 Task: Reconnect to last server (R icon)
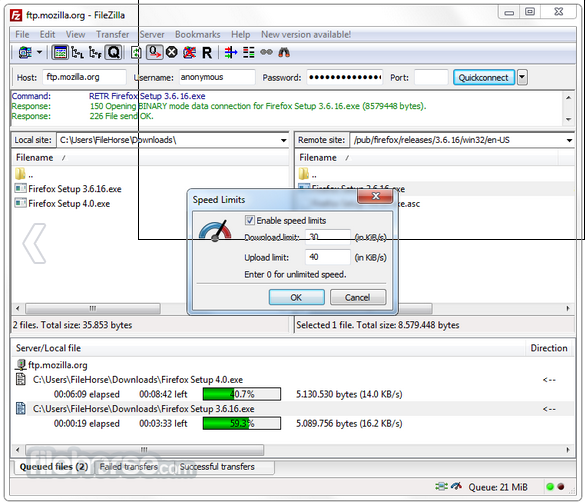(x=207, y=53)
